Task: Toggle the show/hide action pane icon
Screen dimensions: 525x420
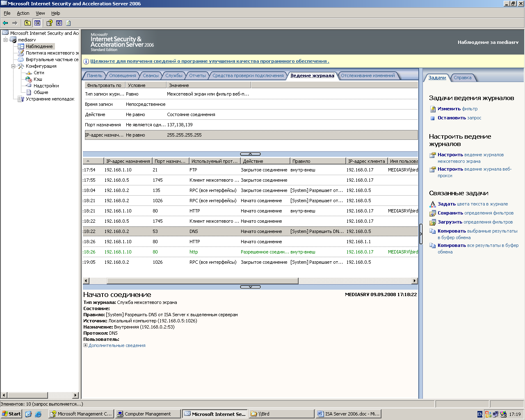Action: click(x=59, y=23)
